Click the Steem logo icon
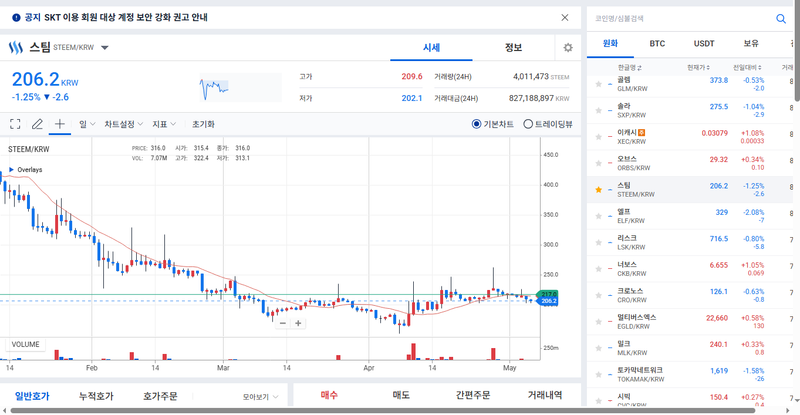The height and width of the screenshot is (415, 800). click(x=16, y=47)
